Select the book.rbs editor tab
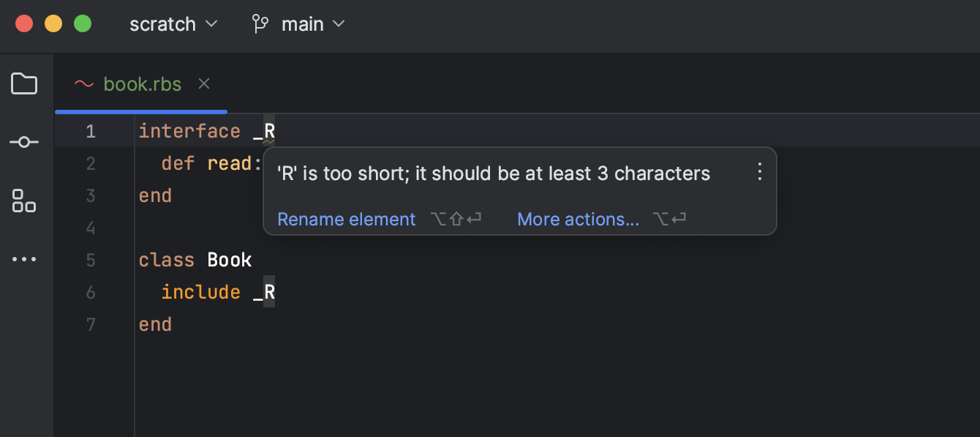980x437 pixels. (x=142, y=84)
